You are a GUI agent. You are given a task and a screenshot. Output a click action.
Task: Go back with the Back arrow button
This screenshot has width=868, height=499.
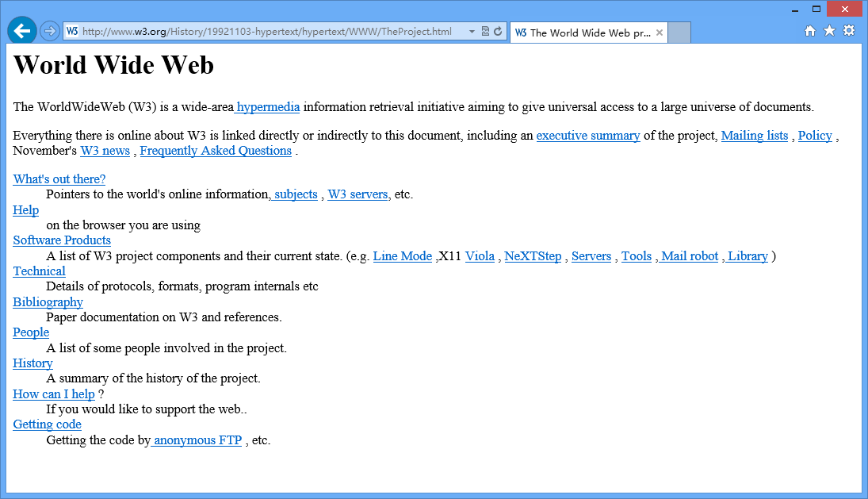point(22,30)
